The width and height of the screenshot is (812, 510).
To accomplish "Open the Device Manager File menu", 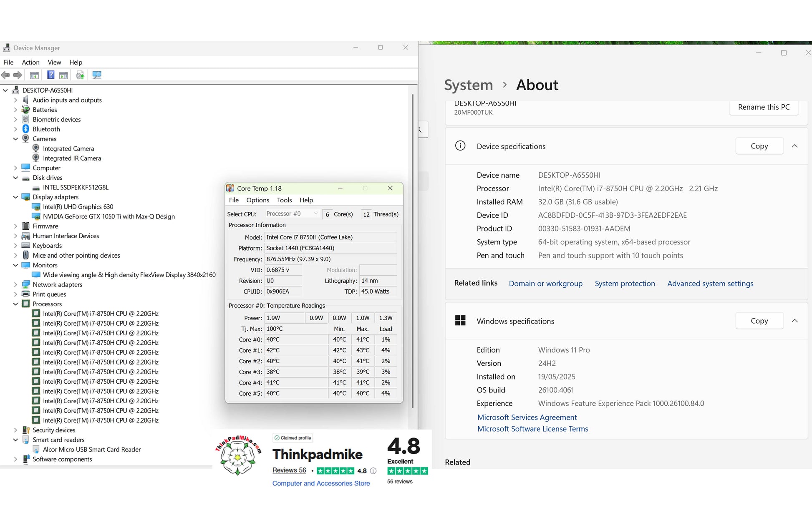I will [8, 62].
